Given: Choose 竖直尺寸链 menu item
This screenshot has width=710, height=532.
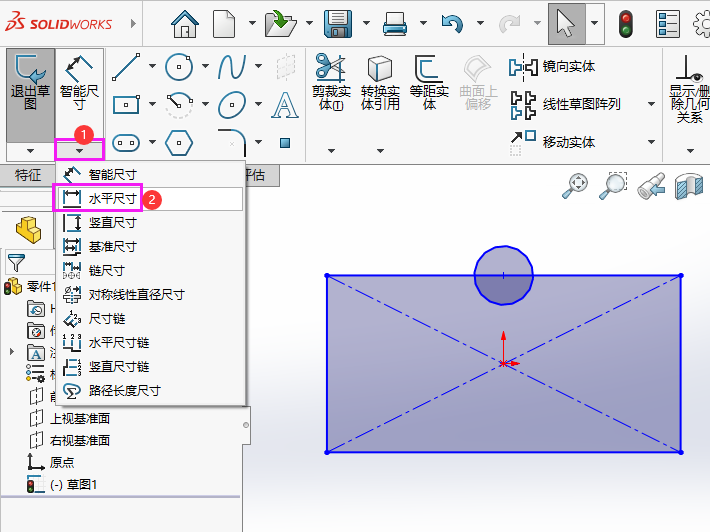Looking at the screenshot, I should (151, 366).
